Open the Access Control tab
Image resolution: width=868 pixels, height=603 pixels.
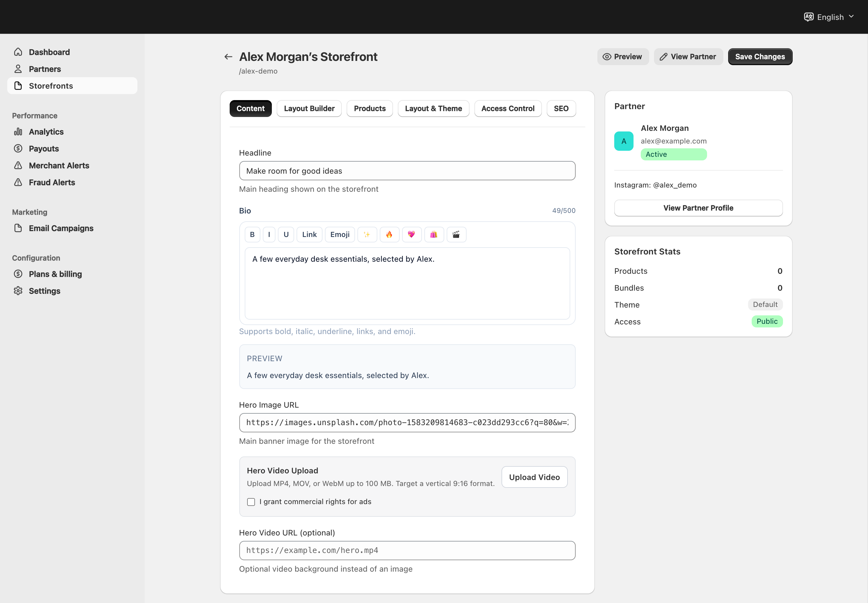tap(508, 109)
